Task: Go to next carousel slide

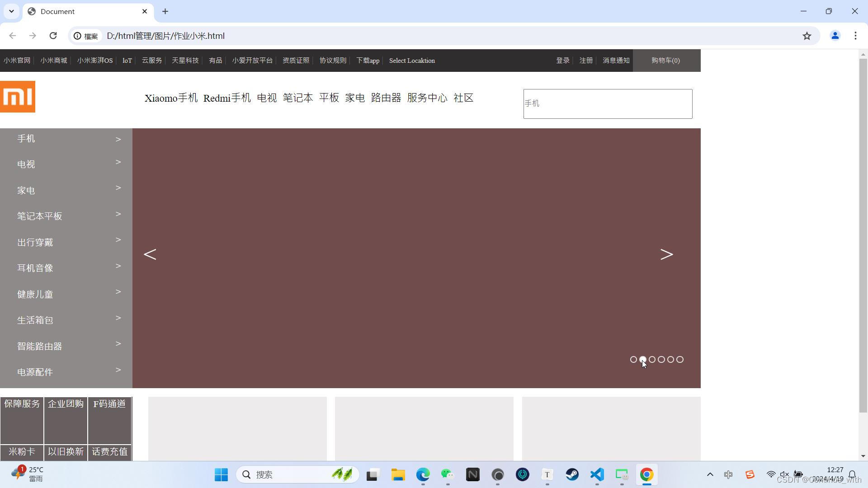Action: tap(666, 254)
